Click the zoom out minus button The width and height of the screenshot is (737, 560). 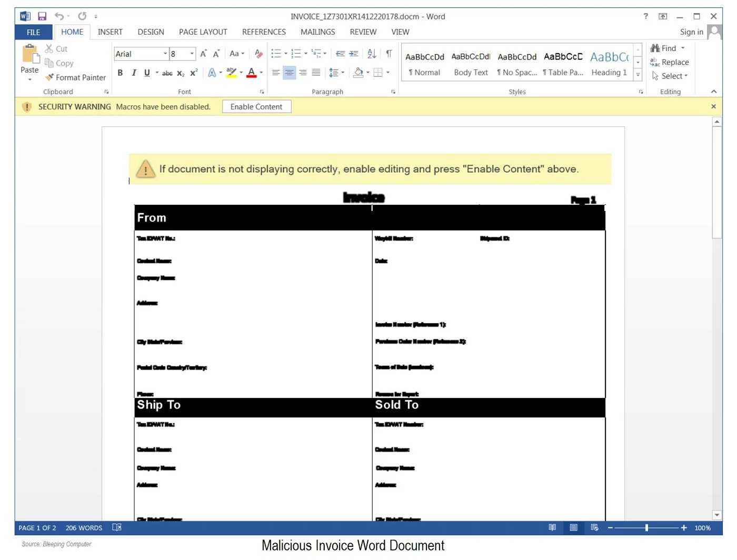(x=610, y=527)
